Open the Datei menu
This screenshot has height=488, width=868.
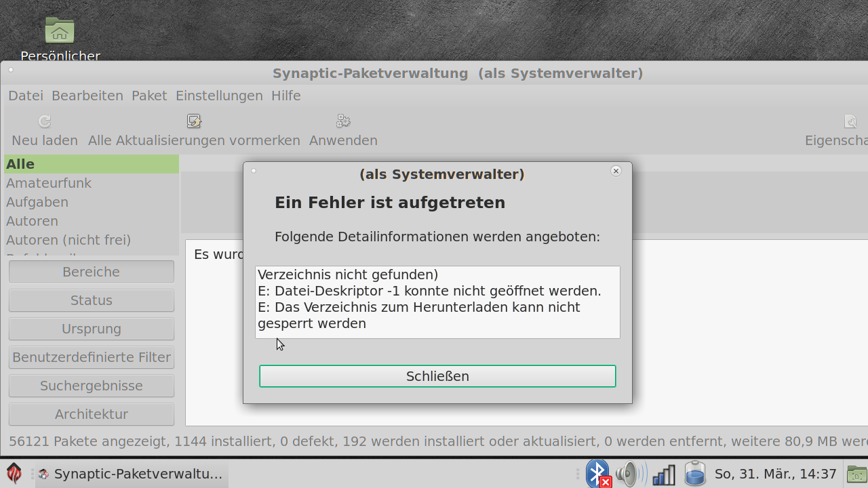pos(26,96)
